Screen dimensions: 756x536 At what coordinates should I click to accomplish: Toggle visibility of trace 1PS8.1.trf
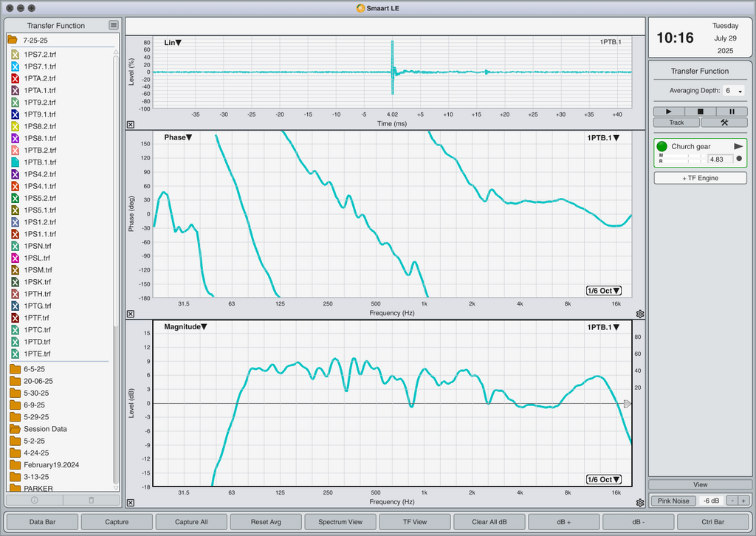pyautogui.click(x=15, y=138)
